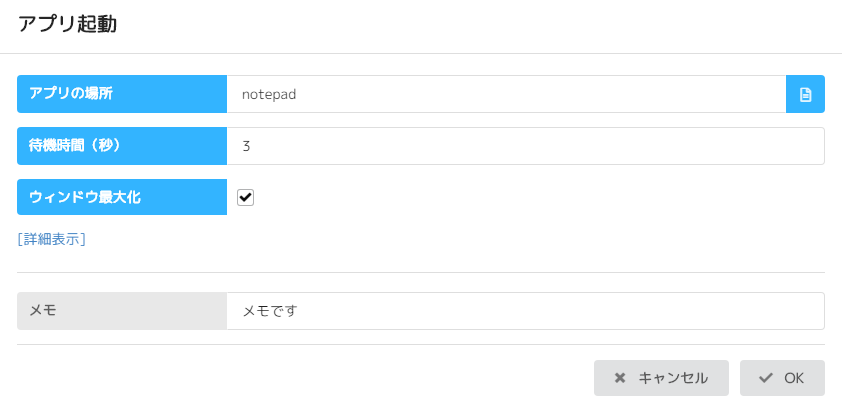Expand the [詳細表示] details section
The height and width of the screenshot is (408, 842).
point(52,239)
